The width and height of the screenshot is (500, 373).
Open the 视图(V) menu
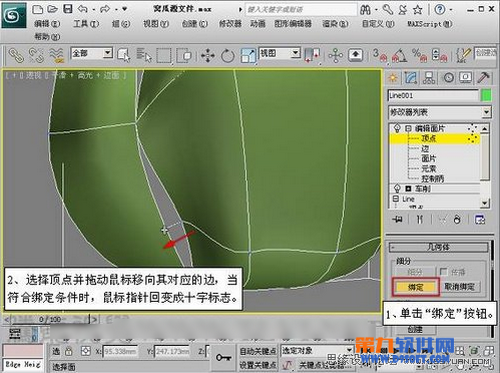(x=156, y=24)
